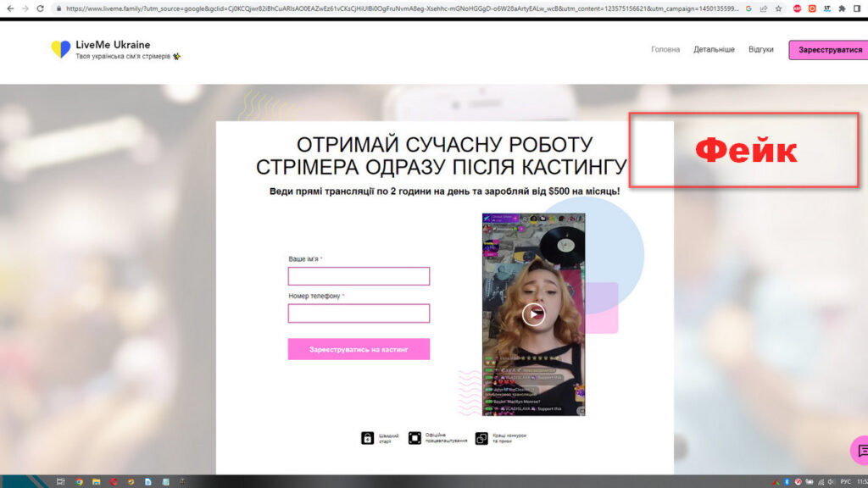Go to the 'Відгуки' section link
Screen dimensions: 868x488
click(760, 49)
